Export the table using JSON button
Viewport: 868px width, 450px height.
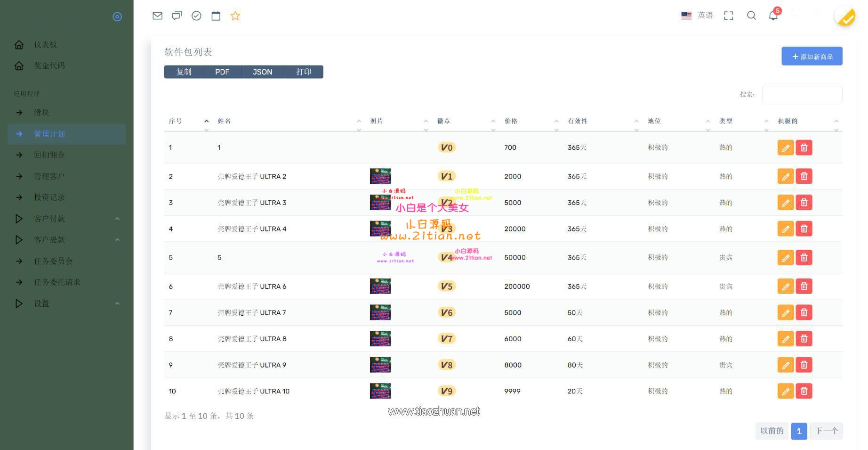pyautogui.click(x=262, y=72)
